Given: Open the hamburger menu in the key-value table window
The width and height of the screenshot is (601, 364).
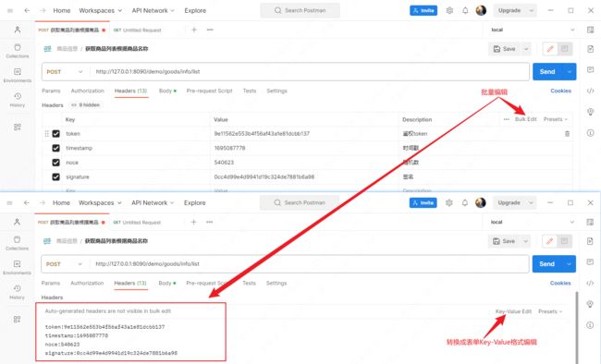Looking at the screenshot, I should coord(10,11).
